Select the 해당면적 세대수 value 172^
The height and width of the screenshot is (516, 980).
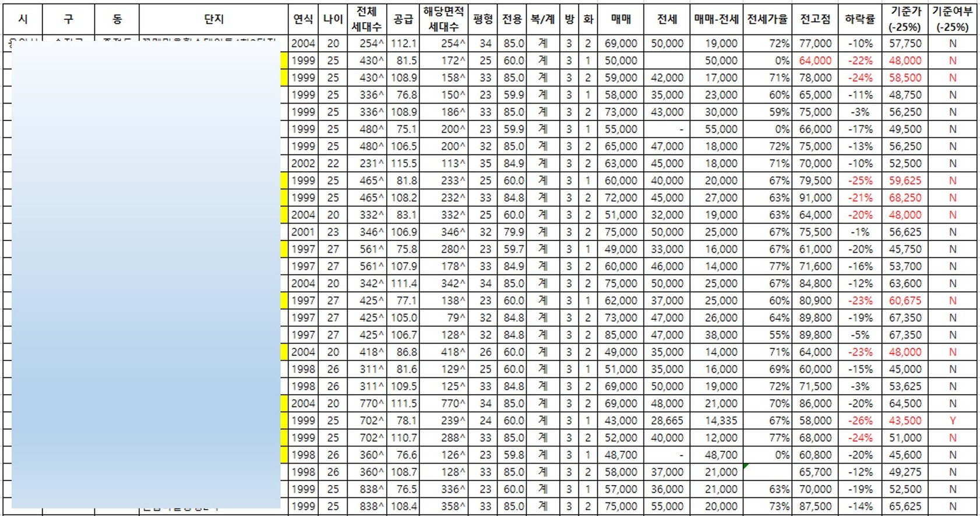point(453,61)
